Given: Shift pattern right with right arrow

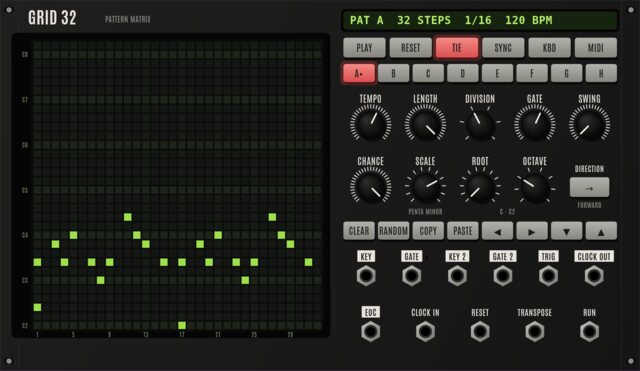Looking at the screenshot, I should 532,231.
